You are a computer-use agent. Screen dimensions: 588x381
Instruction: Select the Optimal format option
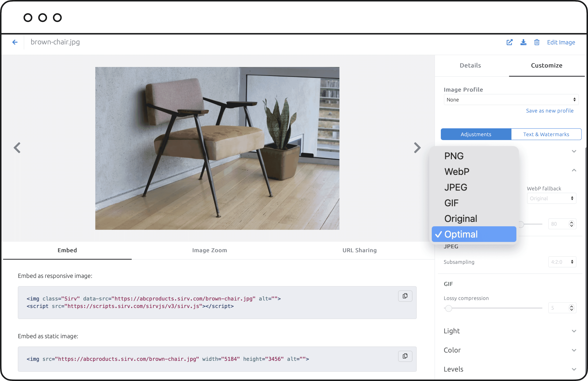pyautogui.click(x=461, y=234)
